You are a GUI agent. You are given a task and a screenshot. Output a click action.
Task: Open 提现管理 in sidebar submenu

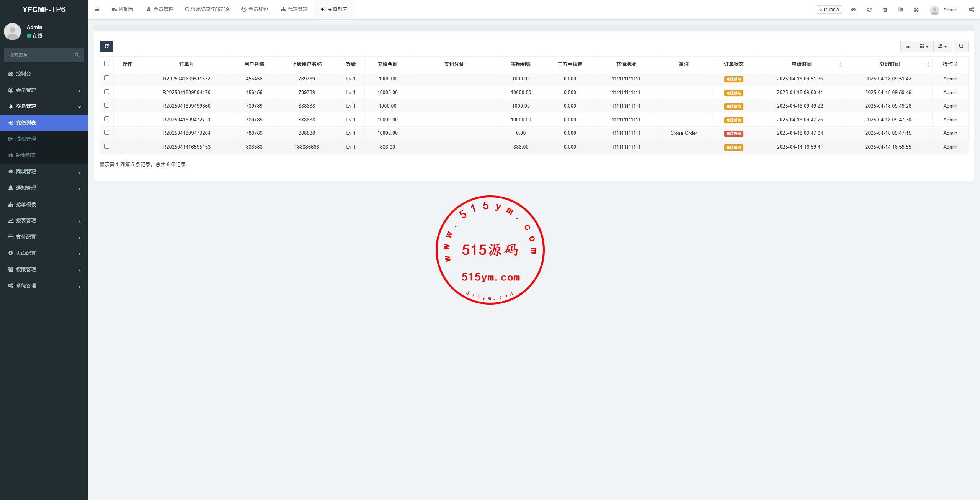click(26, 139)
